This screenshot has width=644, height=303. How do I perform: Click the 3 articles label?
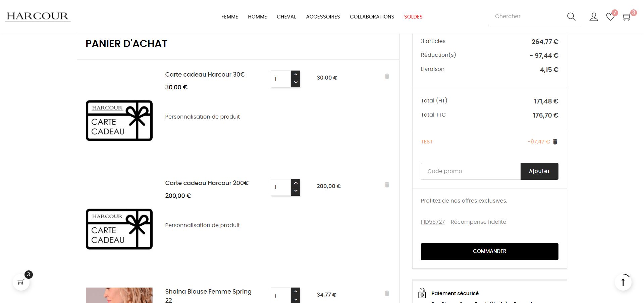tap(433, 41)
